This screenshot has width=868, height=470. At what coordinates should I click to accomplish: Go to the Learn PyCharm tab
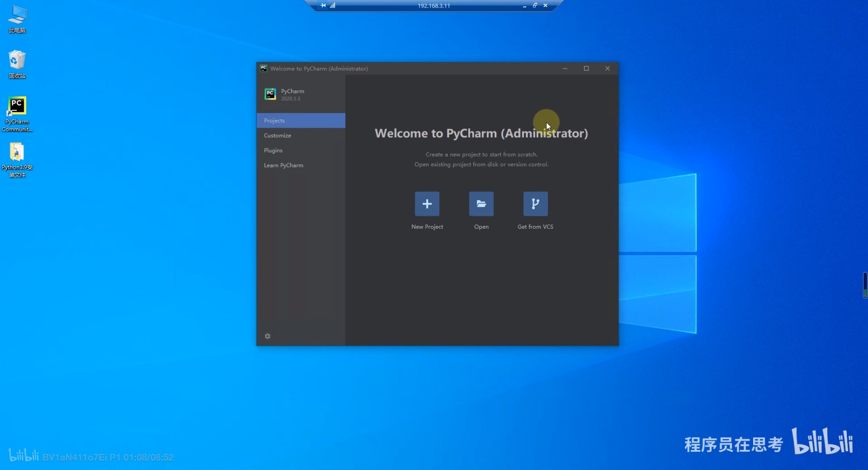pyautogui.click(x=301, y=165)
